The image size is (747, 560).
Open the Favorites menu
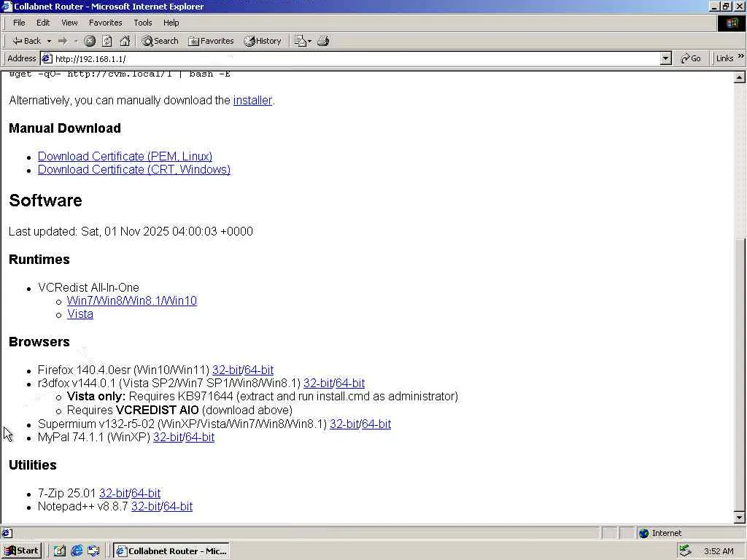pyautogui.click(x=105, y=23)
